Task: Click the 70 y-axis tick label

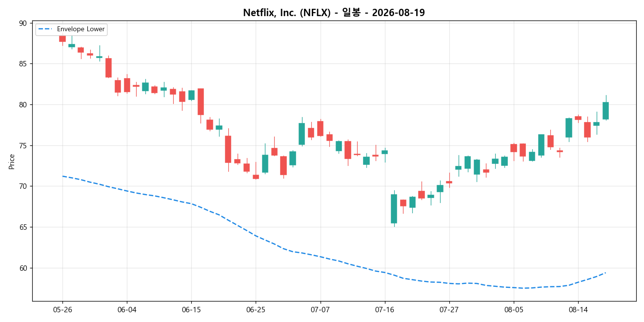Action: point(23,186)
